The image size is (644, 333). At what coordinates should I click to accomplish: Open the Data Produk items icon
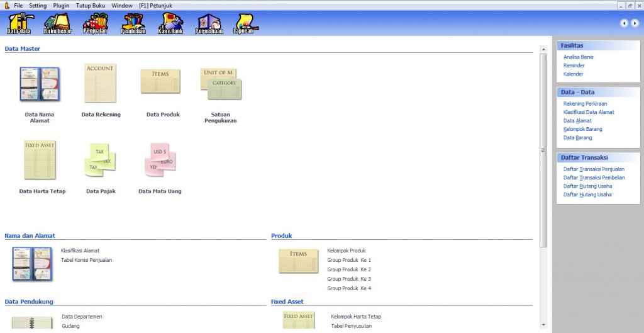tap(160, 82)
